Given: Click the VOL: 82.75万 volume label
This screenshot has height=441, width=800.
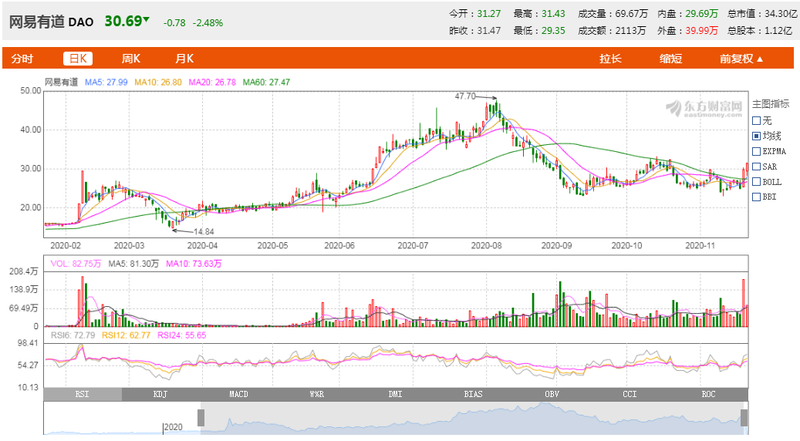Looking at the screenshot, I should (76, 264).
